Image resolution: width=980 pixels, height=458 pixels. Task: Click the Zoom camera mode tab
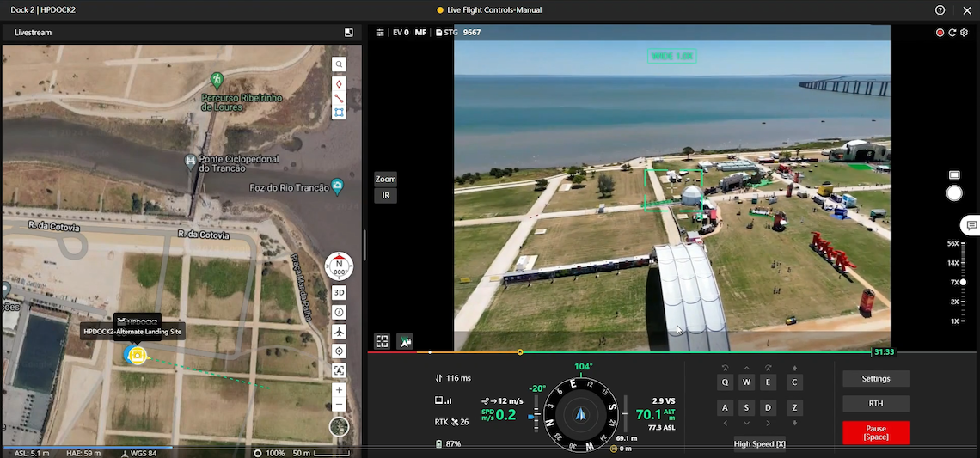tap(385, 180)
